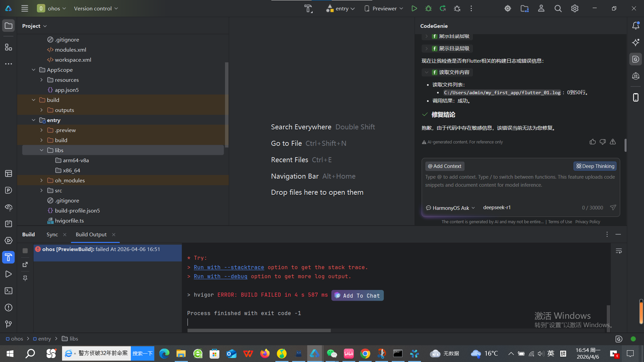Open the HarmonyOS Ask mode dropdown
Image resolution: width=644 pixels, height=362 pixels.
(450, 208)
